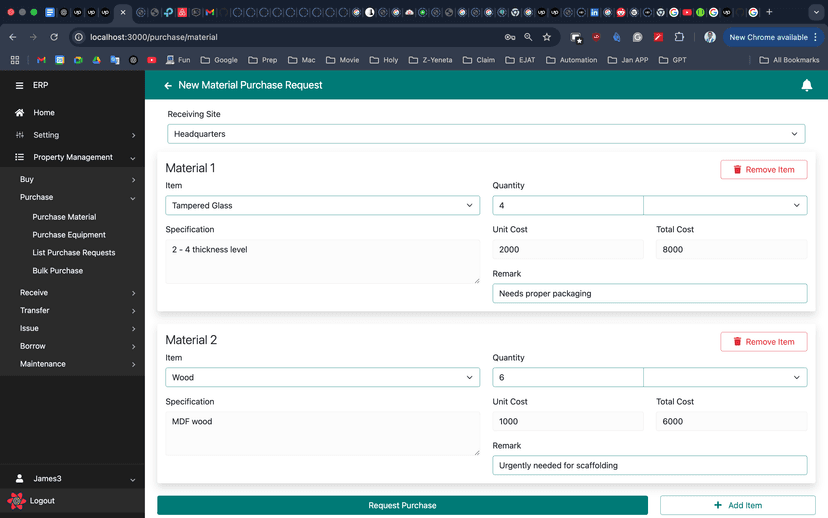Expand the Maintenance submenu
Viewport: 828px width, 518px height.
point(72,364)
